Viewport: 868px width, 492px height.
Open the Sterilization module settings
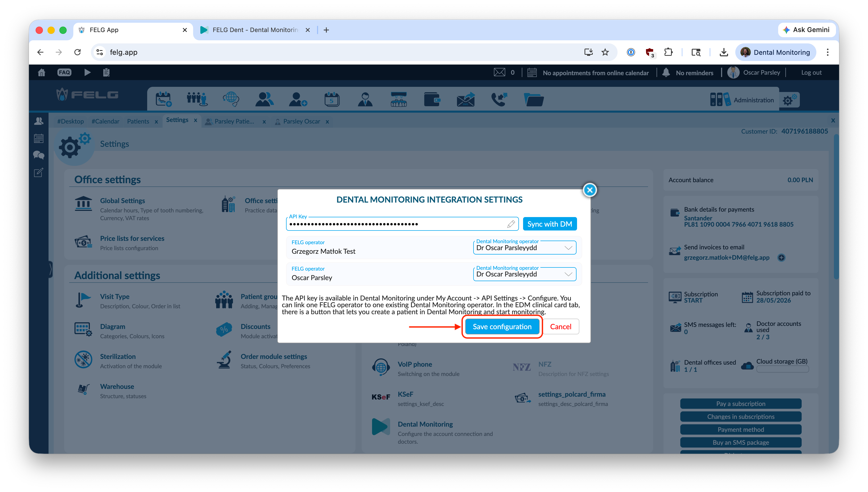(x=117, y=357)
